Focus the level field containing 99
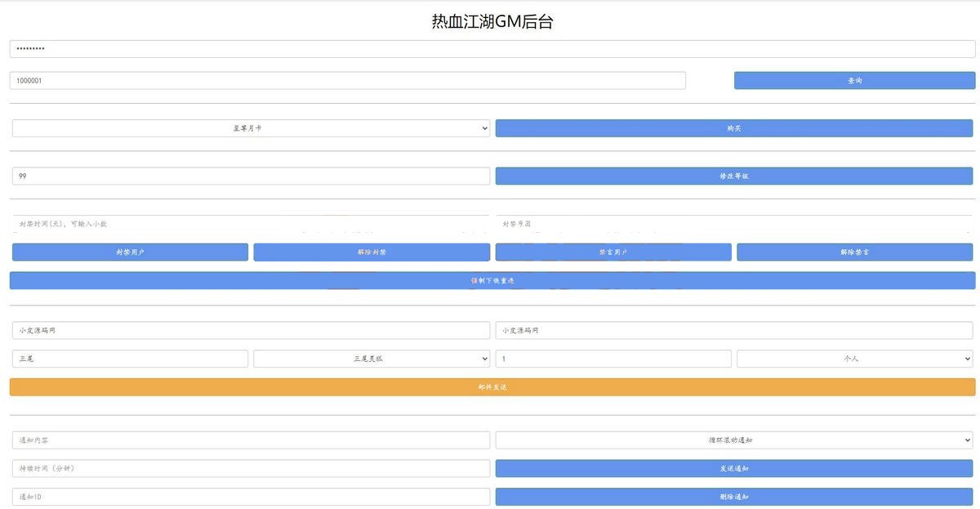The height and width of the screenshot is (509, 980). pos(251,176)
